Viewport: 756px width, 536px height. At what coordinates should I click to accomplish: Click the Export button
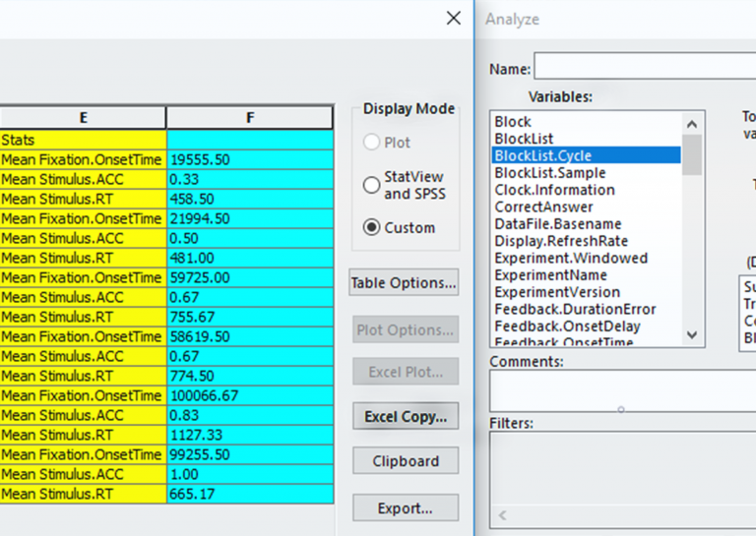(x=405, y=508)
